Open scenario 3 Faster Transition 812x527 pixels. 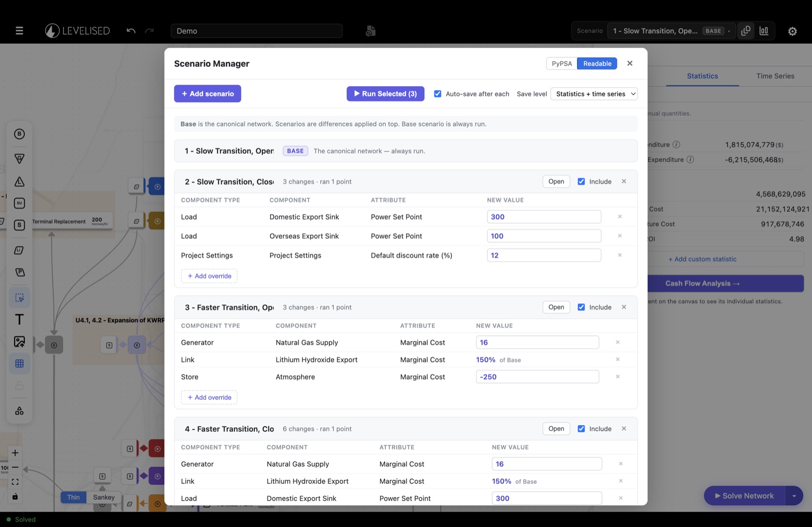tap(556, 307)
